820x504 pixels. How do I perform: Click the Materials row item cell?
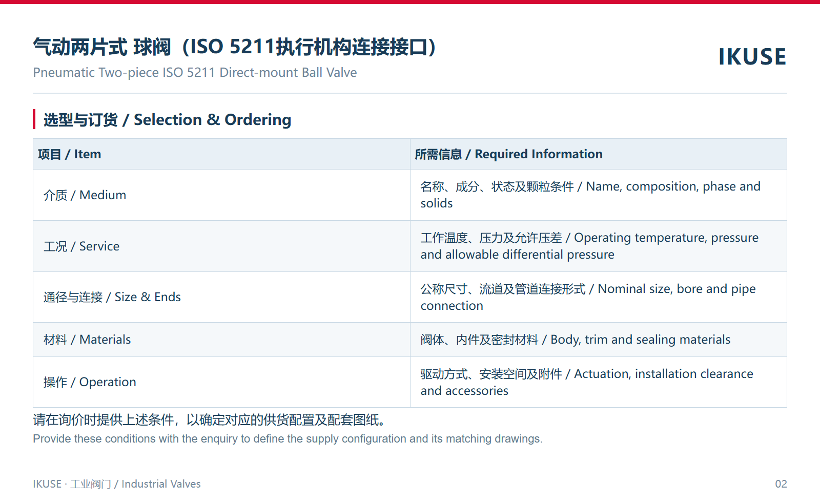221,340
